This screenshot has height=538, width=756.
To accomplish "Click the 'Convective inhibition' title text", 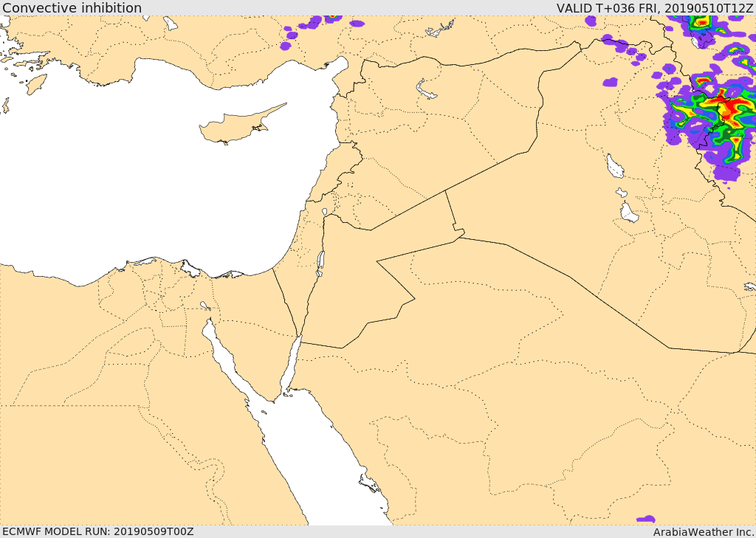I will pos(72,8).
